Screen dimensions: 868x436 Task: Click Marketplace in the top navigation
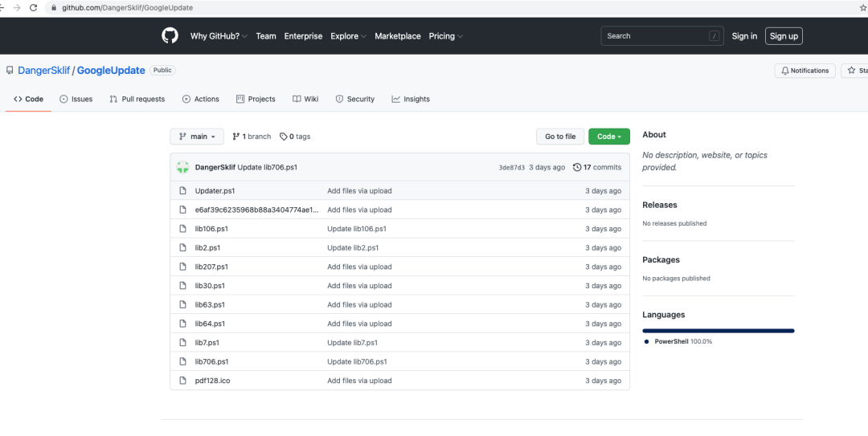coord(398,36)
